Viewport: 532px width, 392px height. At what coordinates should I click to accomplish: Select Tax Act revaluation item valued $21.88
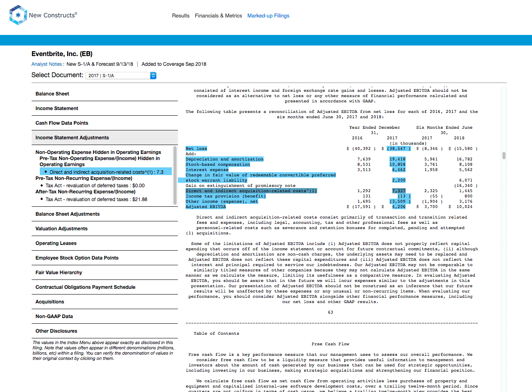coord(96,199)
